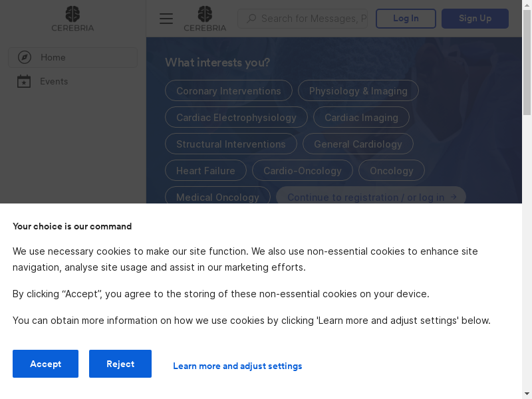The image size is (532, 399).
Task: Click the Events calendar icon
Action: [24, 81]
